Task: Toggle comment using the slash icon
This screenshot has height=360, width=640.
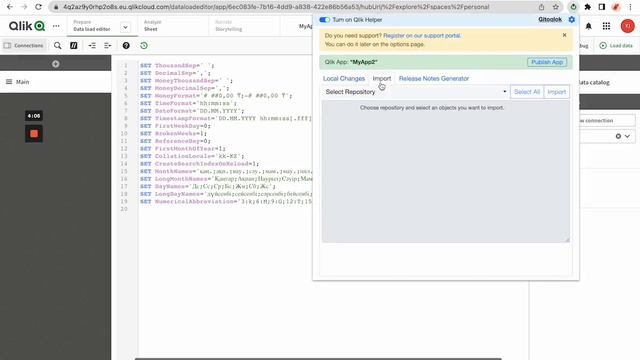Action: tap(73, 46)
